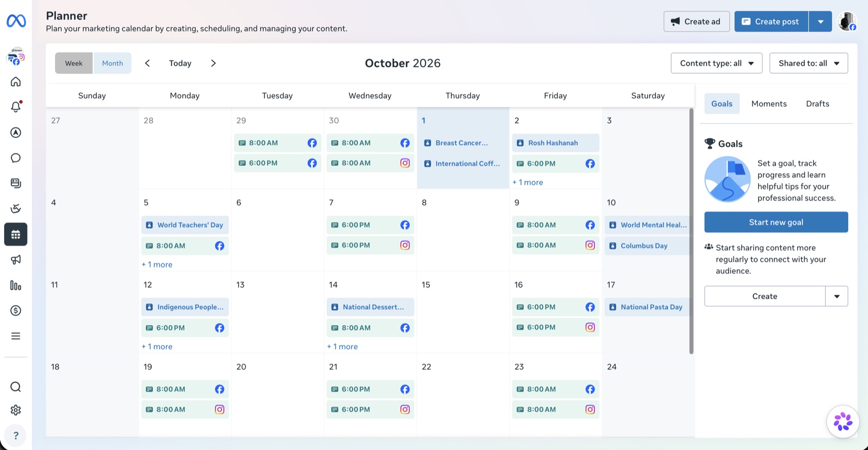Screen dimensions: 868x450
Task: Click the Create post button
Action: 771,22
